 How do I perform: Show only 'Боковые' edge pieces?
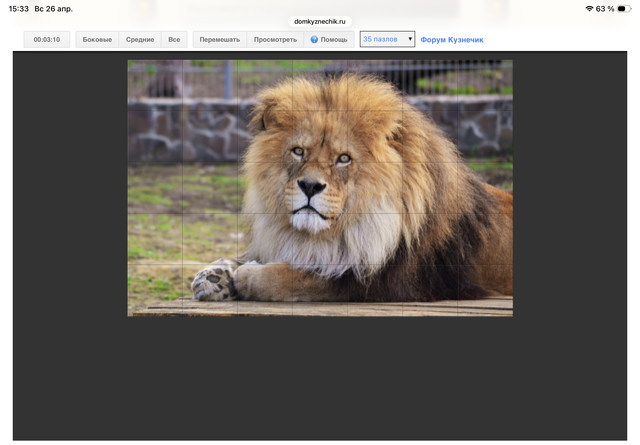[97, 39]
